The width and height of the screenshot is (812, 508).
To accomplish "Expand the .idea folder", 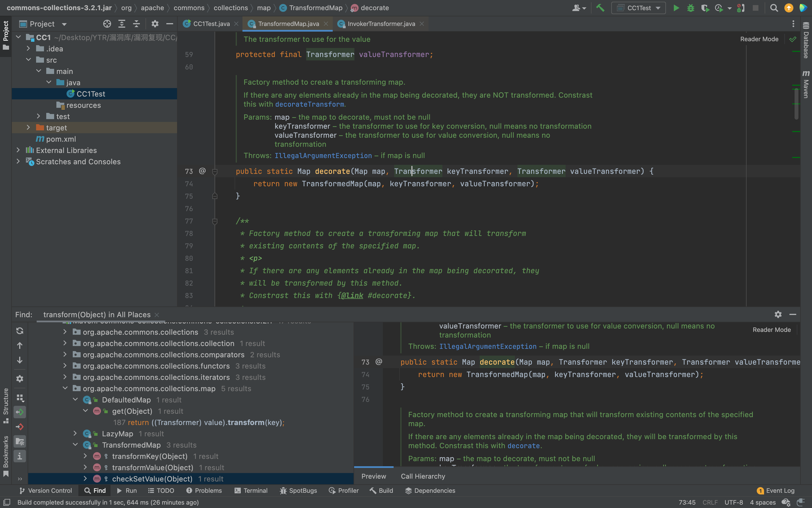I will [28, 49].
